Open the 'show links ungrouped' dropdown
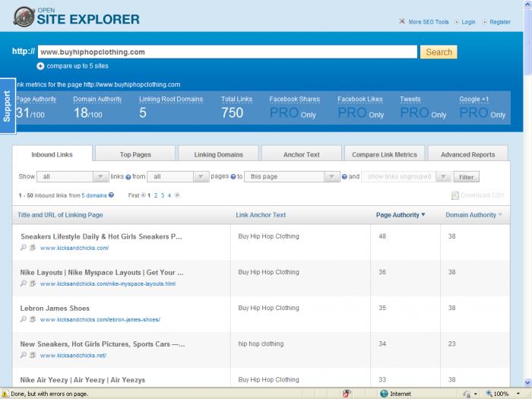The width and height of the screenshot is (532, 399). (x=406, y=177)
